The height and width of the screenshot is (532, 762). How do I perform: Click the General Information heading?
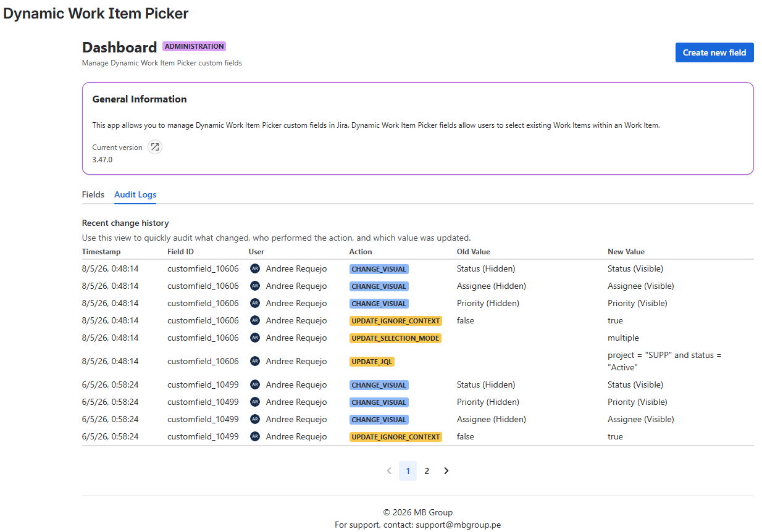tap(140, 99)
